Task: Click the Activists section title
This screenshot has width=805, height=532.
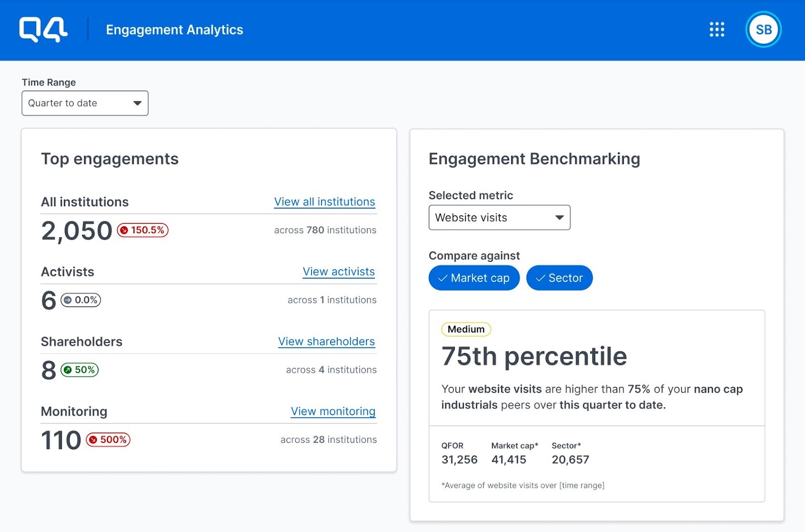Action: [67, 272]
